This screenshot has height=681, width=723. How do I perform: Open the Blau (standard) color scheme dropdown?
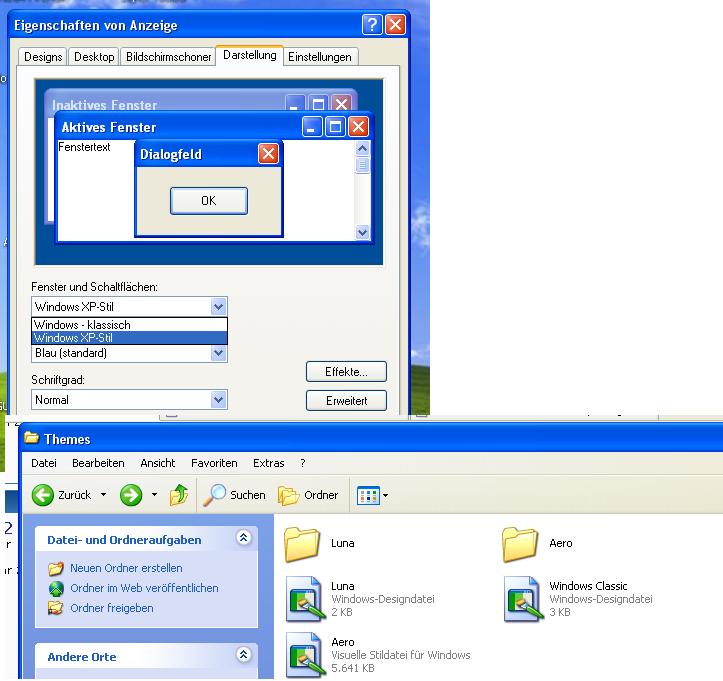219,353
